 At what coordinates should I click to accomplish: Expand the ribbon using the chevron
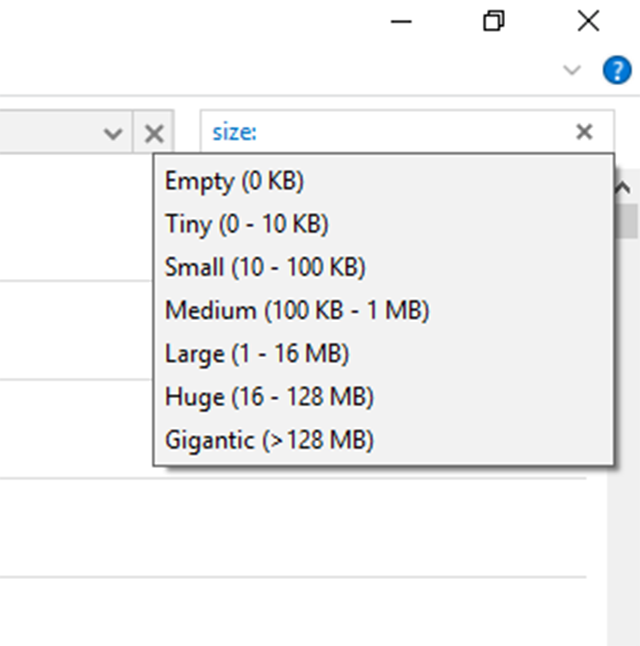[572, 70]
